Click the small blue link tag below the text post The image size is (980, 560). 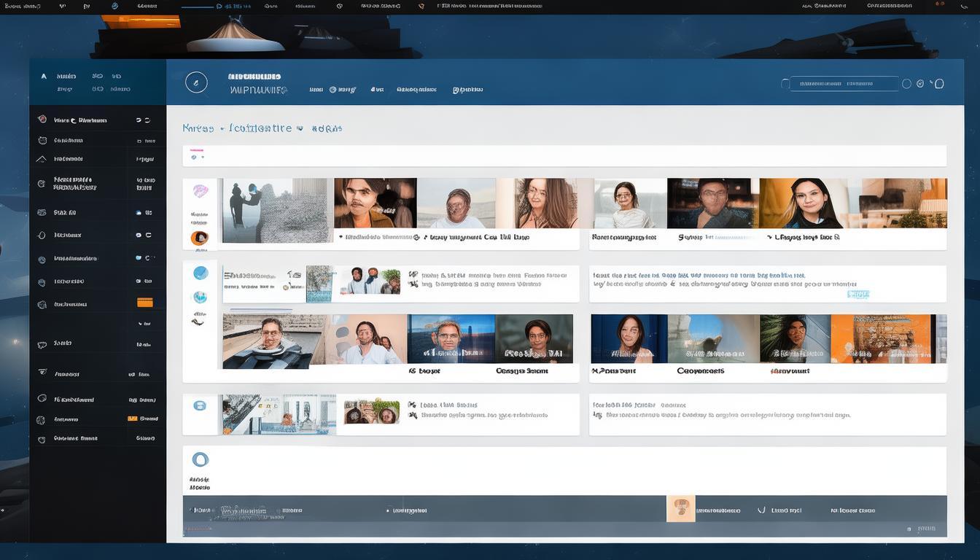click(857, 294)
